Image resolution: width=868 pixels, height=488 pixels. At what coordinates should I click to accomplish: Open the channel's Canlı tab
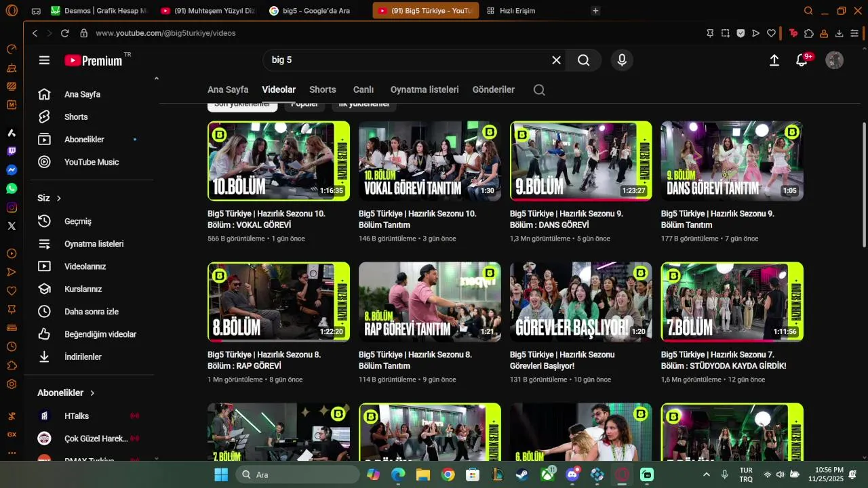(363, 90)
